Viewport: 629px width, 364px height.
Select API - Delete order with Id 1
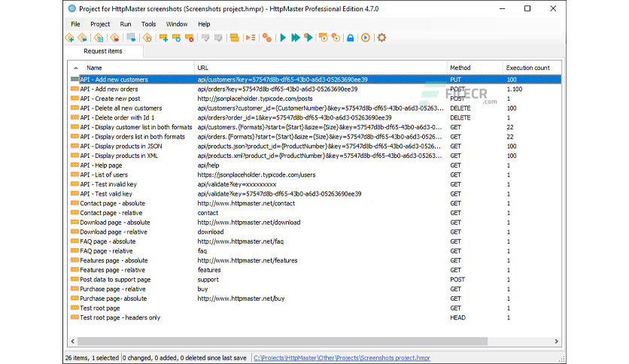(x=316, y=117)
